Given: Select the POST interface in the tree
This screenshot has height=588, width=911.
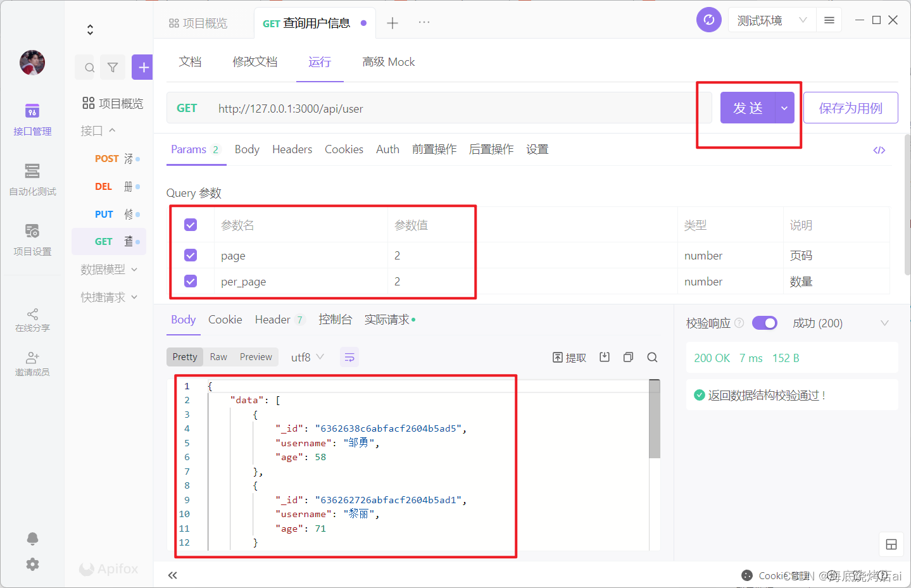Looking at the screenshot, I should [x=109, y=158].
